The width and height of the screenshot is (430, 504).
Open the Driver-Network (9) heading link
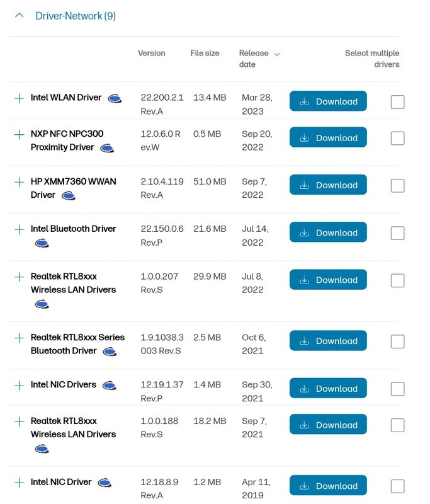point(76,16)
